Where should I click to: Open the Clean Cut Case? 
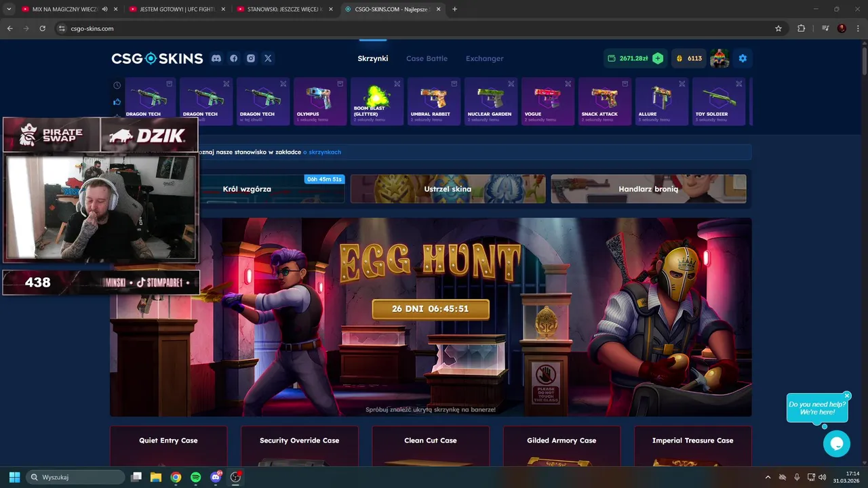(x=430, y=446)
